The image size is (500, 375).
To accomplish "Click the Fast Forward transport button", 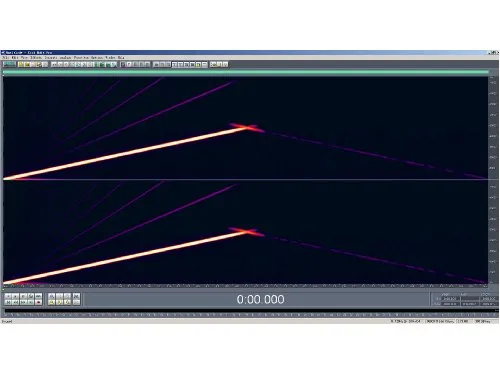I will click(x=23, y=302).
